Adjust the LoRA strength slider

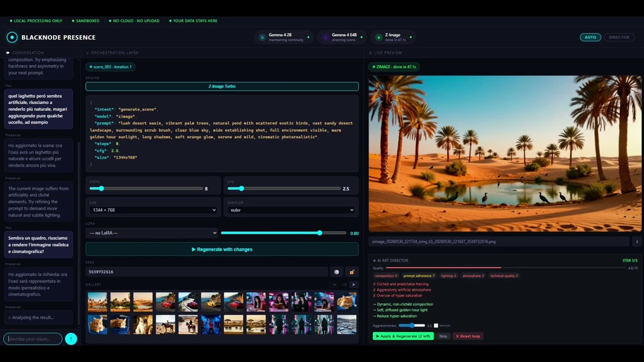click(283, 233)
